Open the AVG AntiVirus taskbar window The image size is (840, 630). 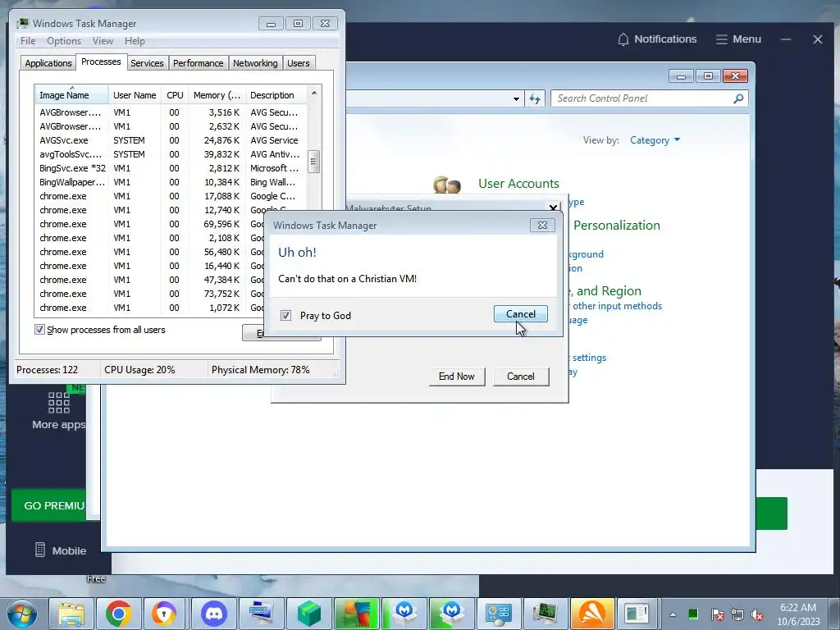[x=356, y=614]
